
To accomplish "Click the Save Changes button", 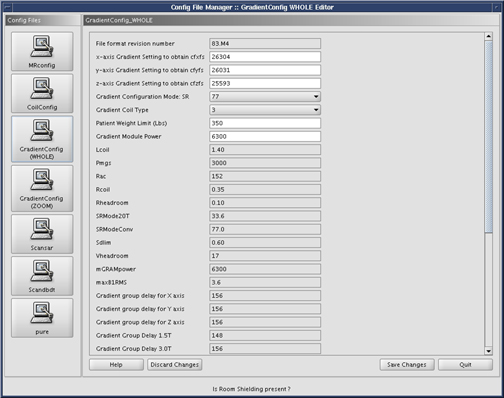I will click(407, 365).
